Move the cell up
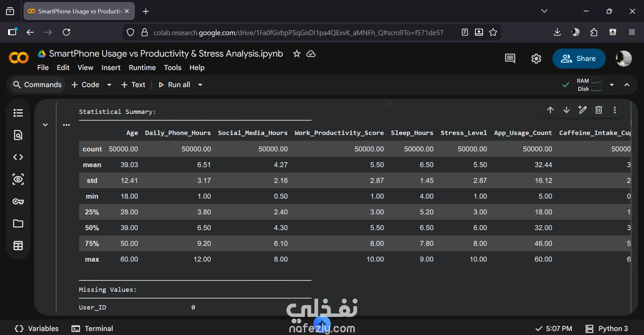Screen dimensions: 644x335 click(550, 110)
